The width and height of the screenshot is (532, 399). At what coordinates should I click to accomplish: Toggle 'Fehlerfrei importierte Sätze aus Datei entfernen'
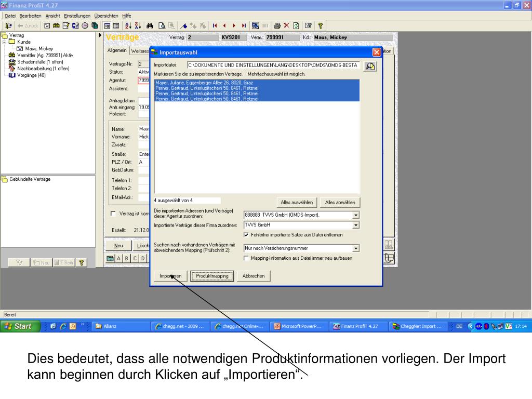tap(246, 235)
